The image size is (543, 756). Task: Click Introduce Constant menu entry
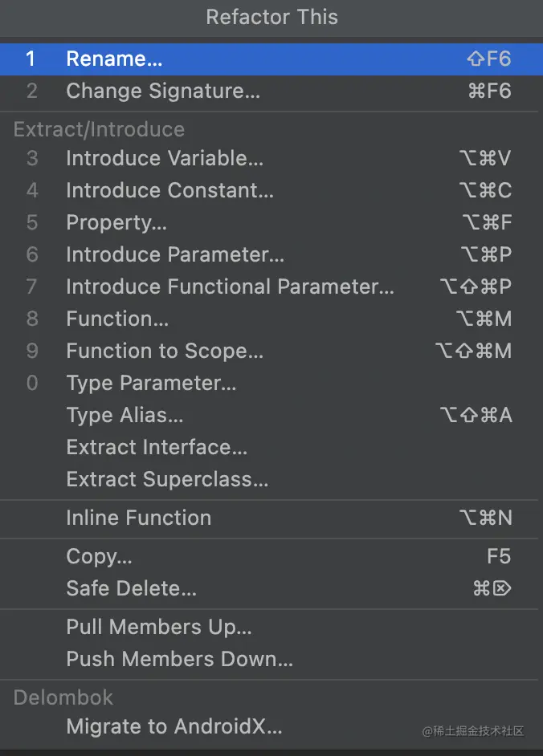tap(169, 190)
